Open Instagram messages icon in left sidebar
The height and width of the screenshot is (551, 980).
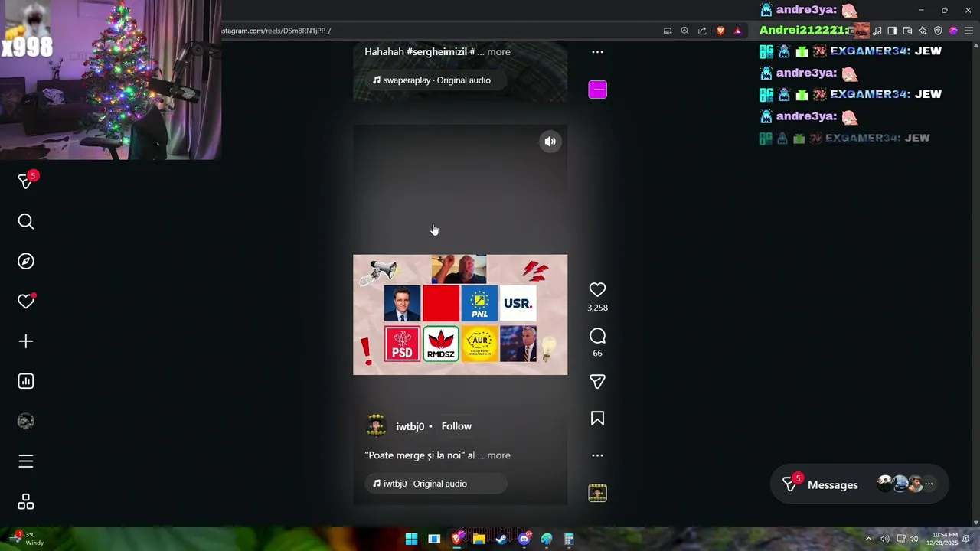[x=26, y=181]
